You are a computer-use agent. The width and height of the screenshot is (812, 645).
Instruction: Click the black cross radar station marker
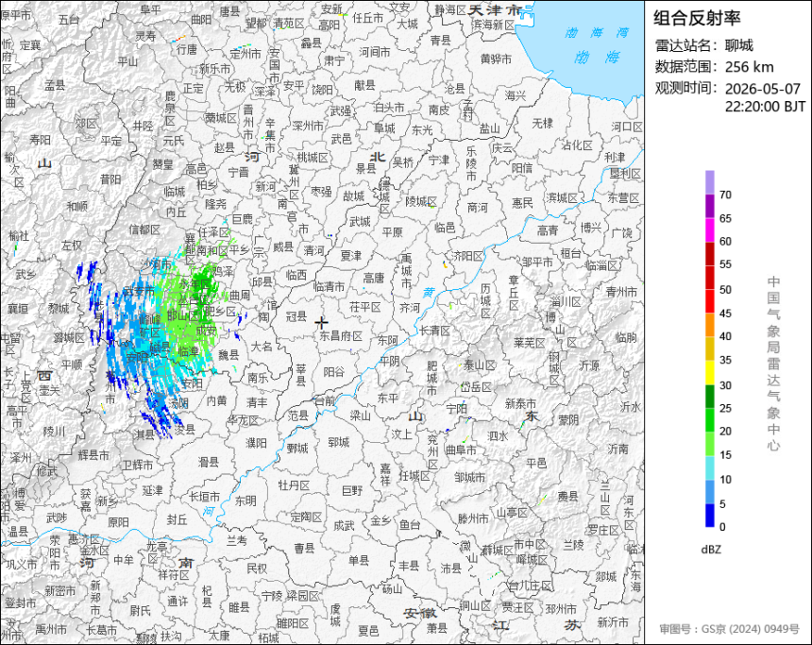pos(321,322)
